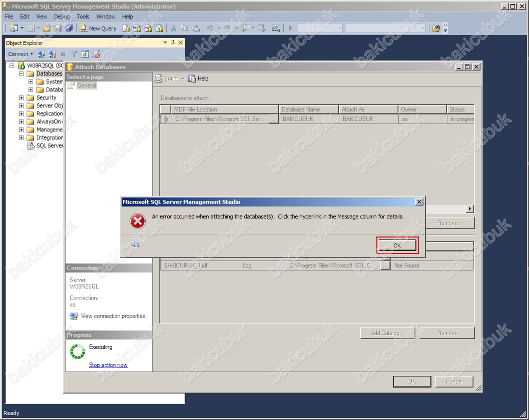
Task: Open the New Project dropdown arrow
Action: (x=22, y=28)
